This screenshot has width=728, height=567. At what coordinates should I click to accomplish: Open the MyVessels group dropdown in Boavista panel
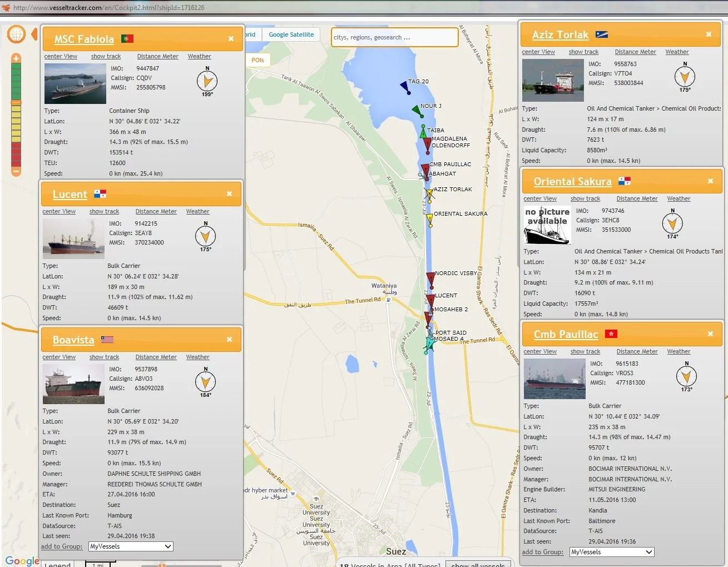coord(130,546)
